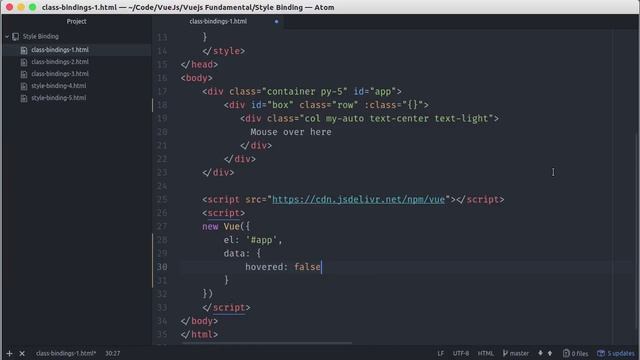Click file icon beside style-binding-5.html
Image resolution: width=640 pixels, height=360 pixels.
coord(24,98)
